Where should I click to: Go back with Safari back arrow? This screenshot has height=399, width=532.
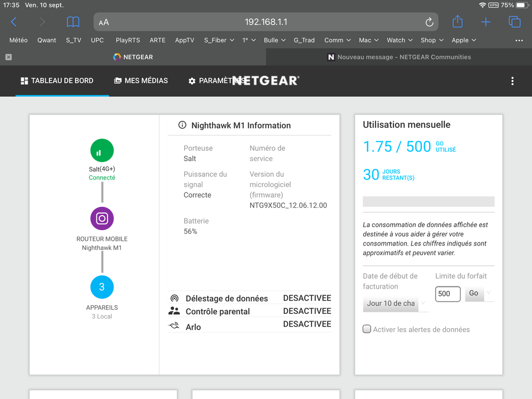pyautogui.click(x=14, y=22)
